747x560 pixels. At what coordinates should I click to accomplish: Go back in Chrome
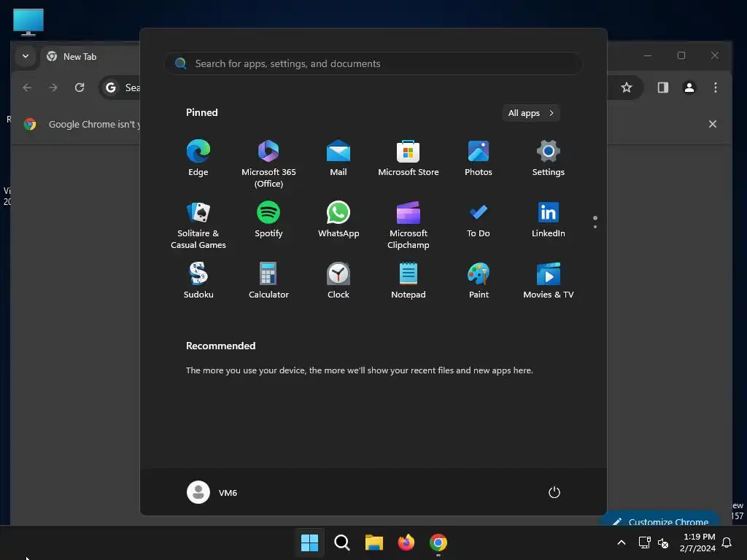pyautogui.click(x=27, y=87)
